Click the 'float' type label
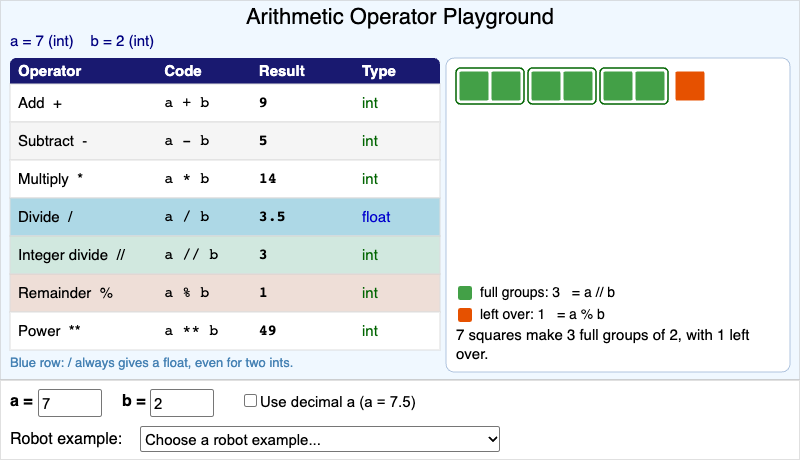Image resolution: width=800 pixels, height=462 pixels. coord(376,217)
